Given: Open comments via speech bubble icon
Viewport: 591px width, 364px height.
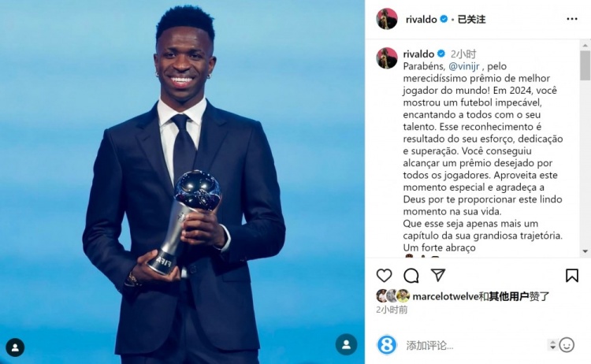Looking at the screenshot, I should (x=411, y=276).
